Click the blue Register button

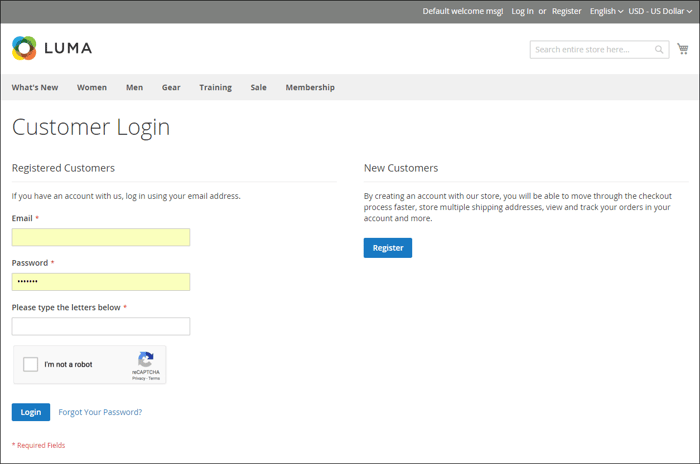(x=387, y=247)
